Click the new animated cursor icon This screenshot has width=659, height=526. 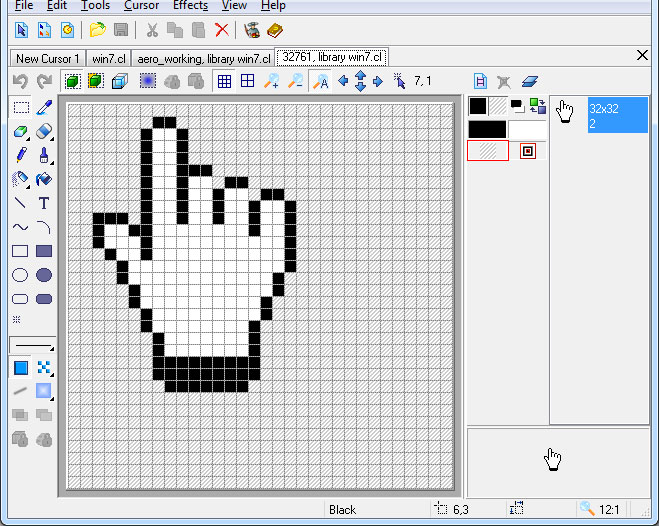click(45, 30)
